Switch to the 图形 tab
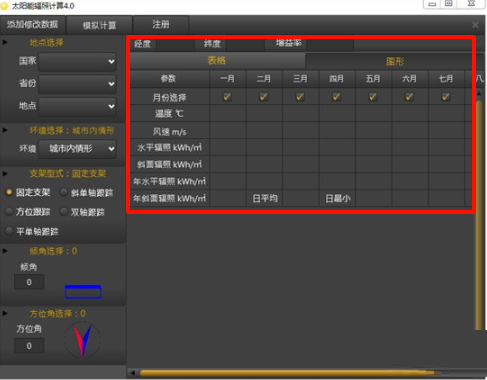Screen dimensions: 487x380 tap(395, 61)
